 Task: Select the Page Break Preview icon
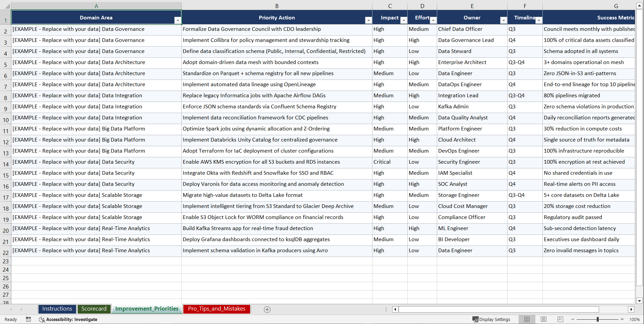[x=560, y=319]
